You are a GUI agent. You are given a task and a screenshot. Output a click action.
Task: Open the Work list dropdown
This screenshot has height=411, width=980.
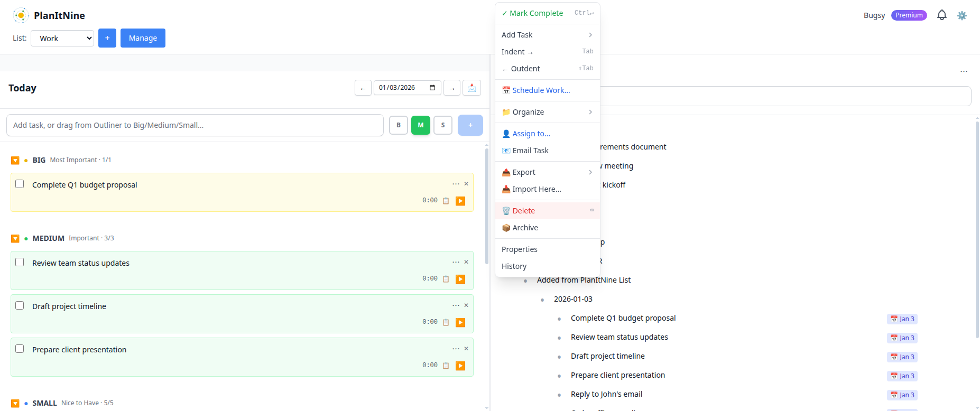pos(62,38)
